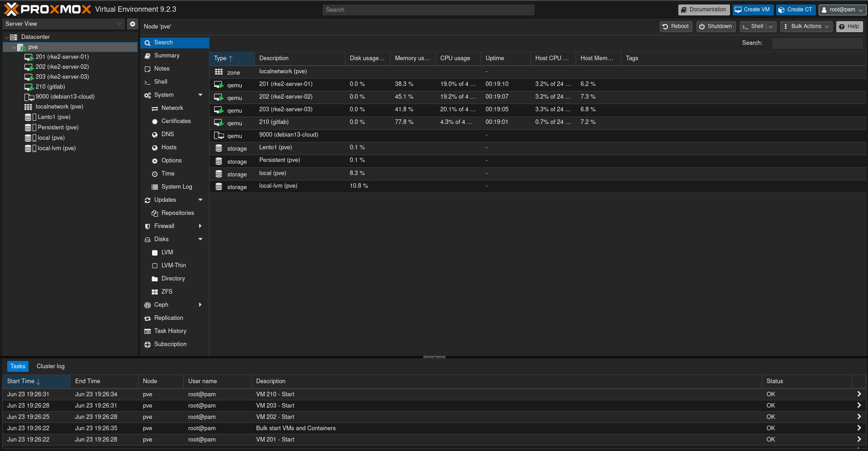This screenshot has width=868, height=451.
Task: Expand details of VM 210 - Start task
Action: point(858,394)
